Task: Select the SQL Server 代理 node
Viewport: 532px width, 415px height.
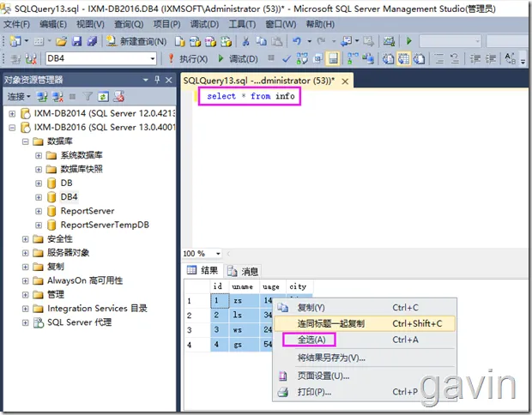Action: (79, 322)
